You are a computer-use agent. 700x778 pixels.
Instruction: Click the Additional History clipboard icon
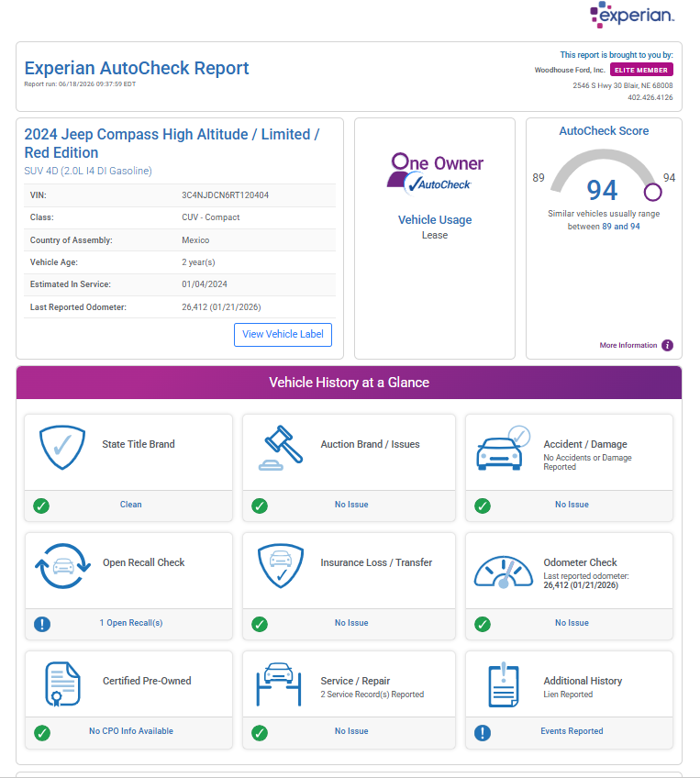click(504, 684)
